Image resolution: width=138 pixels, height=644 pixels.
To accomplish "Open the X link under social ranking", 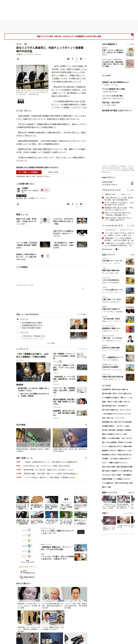I will point(118,249).
